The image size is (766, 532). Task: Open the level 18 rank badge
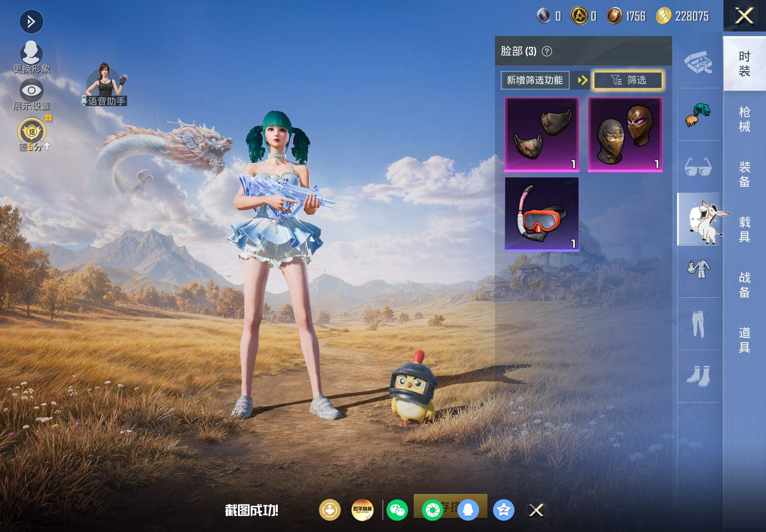31,132
